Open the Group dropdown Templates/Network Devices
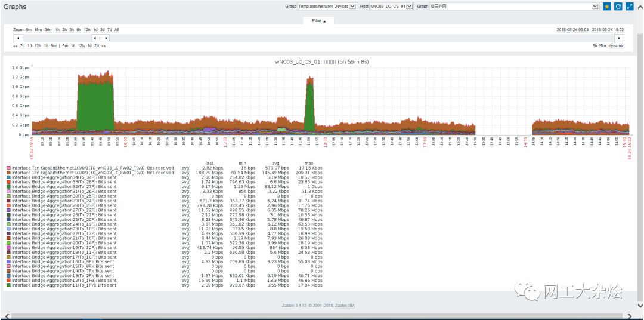644x320 pixels. pyautogui.click(x=327, y=7)
